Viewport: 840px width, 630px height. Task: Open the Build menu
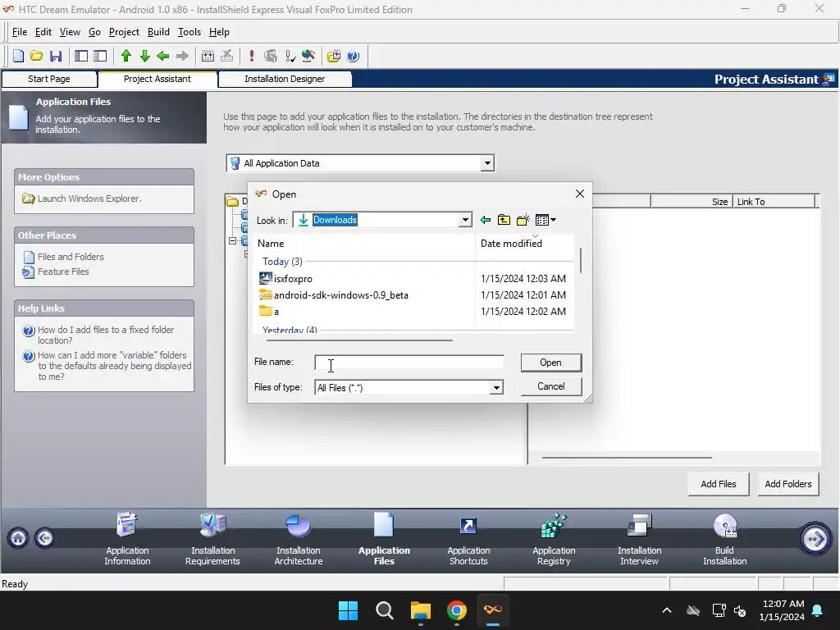(158, 32)
